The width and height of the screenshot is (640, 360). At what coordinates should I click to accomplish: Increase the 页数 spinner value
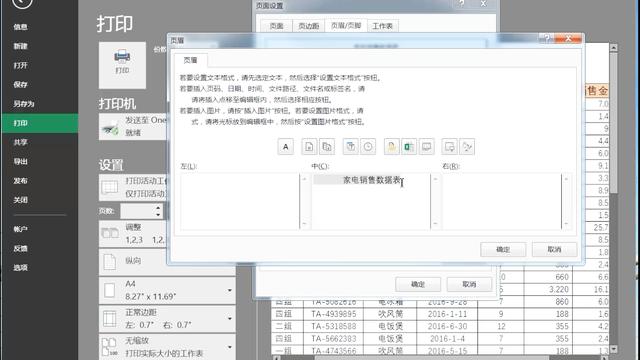tap(158, 208)
